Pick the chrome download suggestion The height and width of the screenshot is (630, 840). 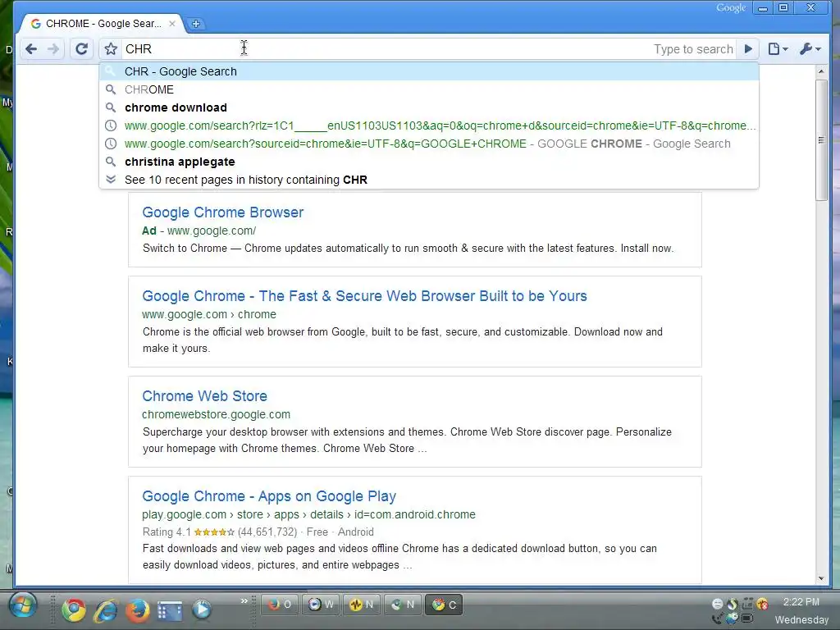coord(429,107)
